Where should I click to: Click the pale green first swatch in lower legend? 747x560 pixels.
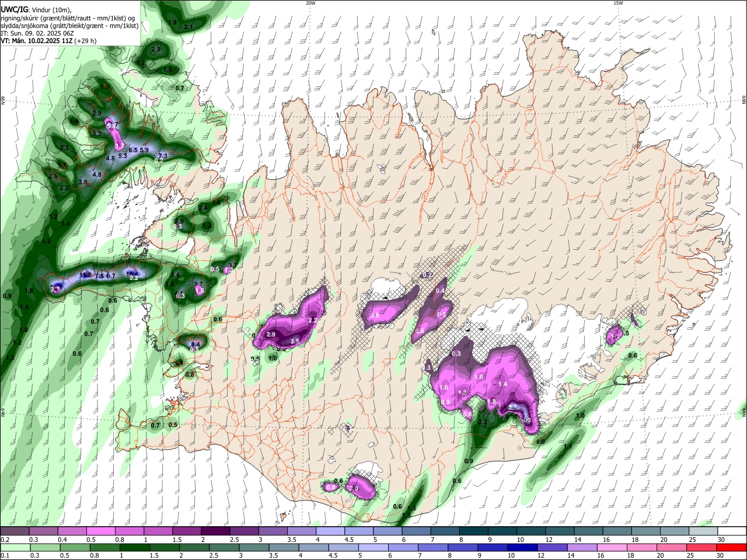[15, 548]
